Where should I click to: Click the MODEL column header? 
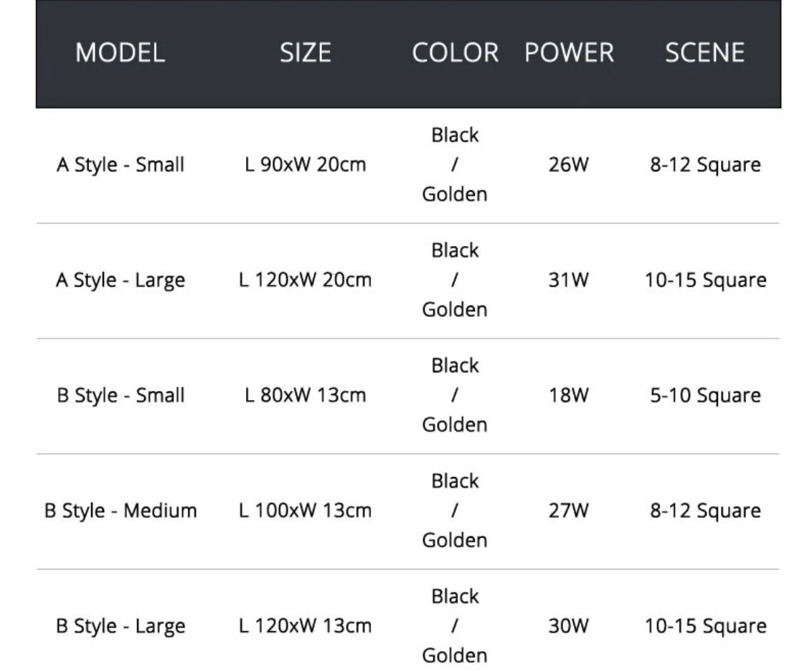click(120, 52)
